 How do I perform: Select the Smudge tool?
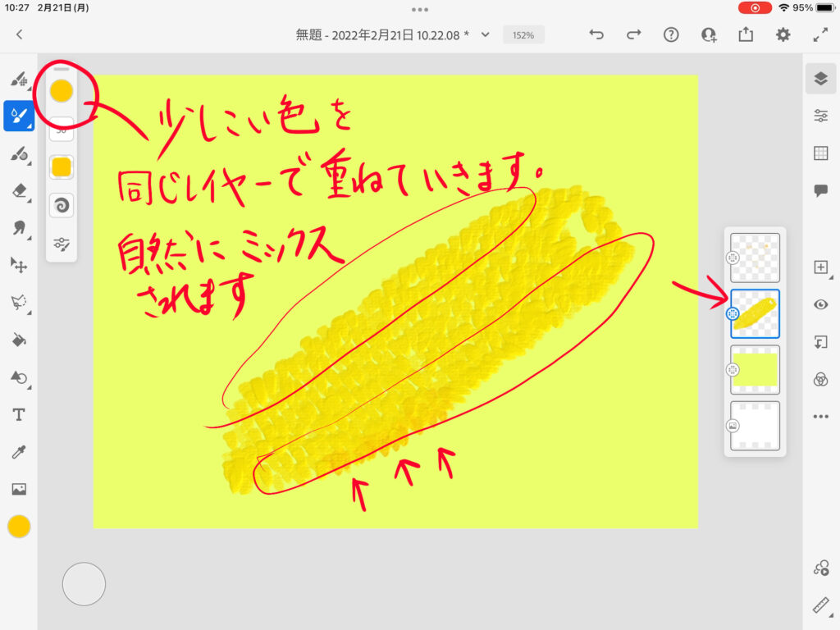pos(18,227)
